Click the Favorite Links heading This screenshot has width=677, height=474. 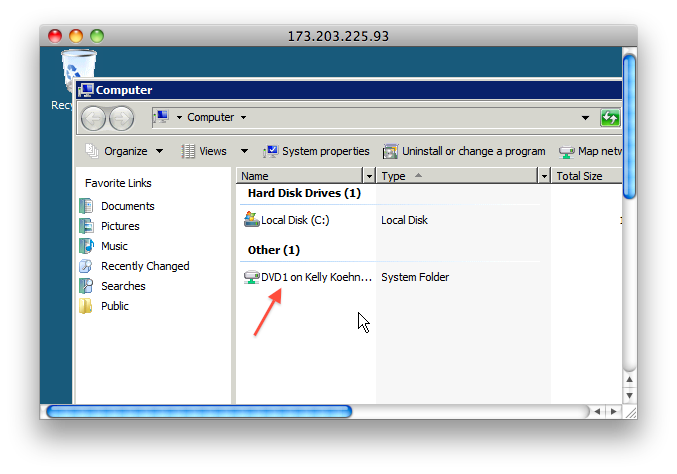coord(118,183)
